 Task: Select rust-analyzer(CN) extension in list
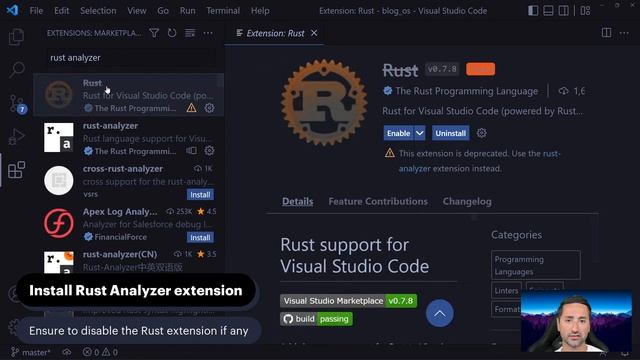129,261
